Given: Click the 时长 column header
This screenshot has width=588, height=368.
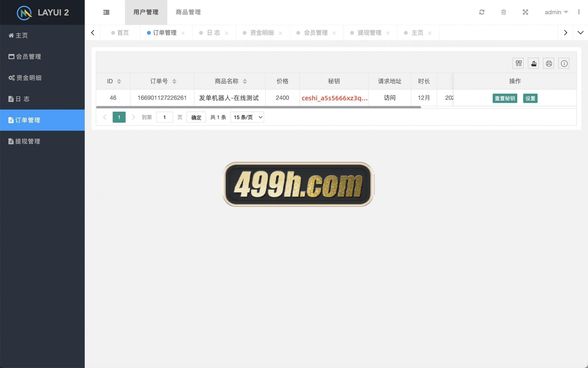Looking at the screenshot, I should click(x=424, y=81).
